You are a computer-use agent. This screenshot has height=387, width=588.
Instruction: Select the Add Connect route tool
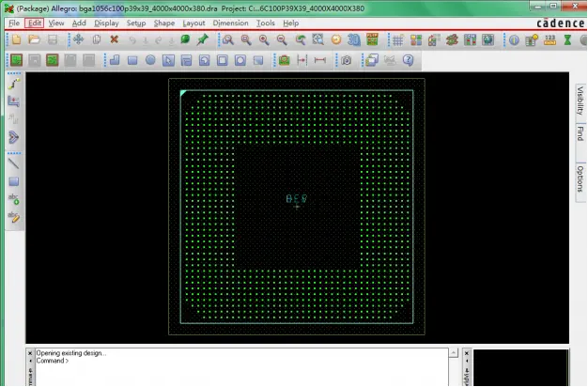[x=14, y=84]
